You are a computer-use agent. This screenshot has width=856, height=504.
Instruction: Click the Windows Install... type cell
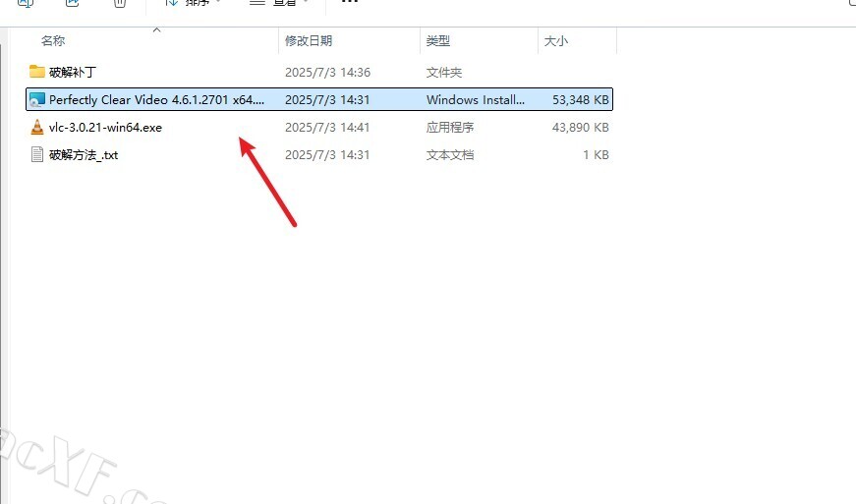tap(476, 100)
